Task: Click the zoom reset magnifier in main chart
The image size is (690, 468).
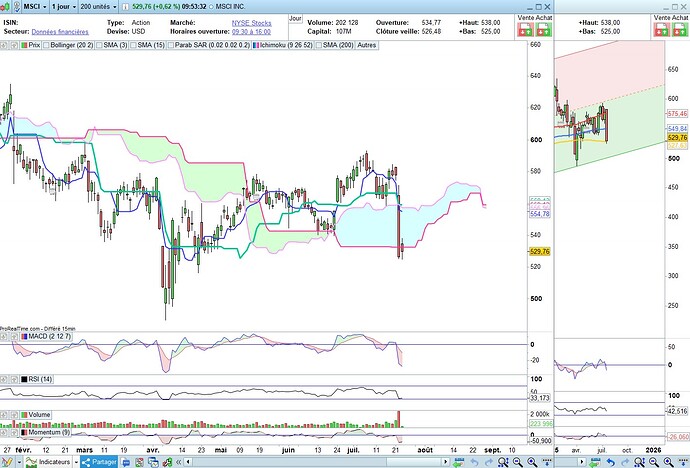Action: point(503,462)
